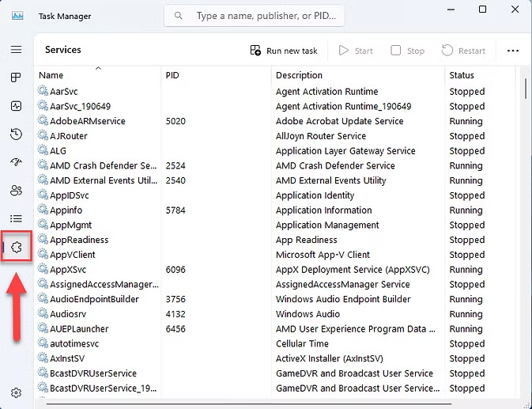
Task: Select the Services page icon
Action: click(x=17, y=248)
